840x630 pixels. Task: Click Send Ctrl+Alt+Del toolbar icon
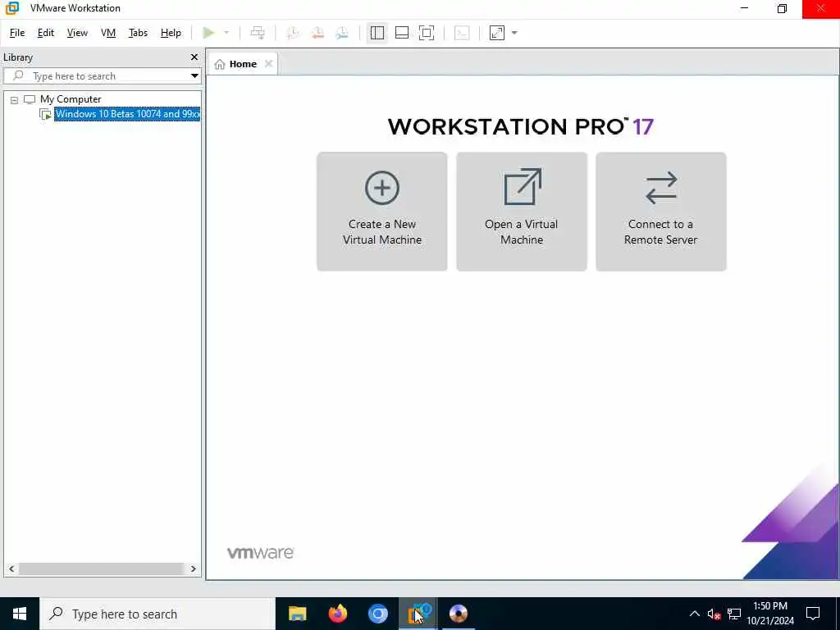[258, 33]
